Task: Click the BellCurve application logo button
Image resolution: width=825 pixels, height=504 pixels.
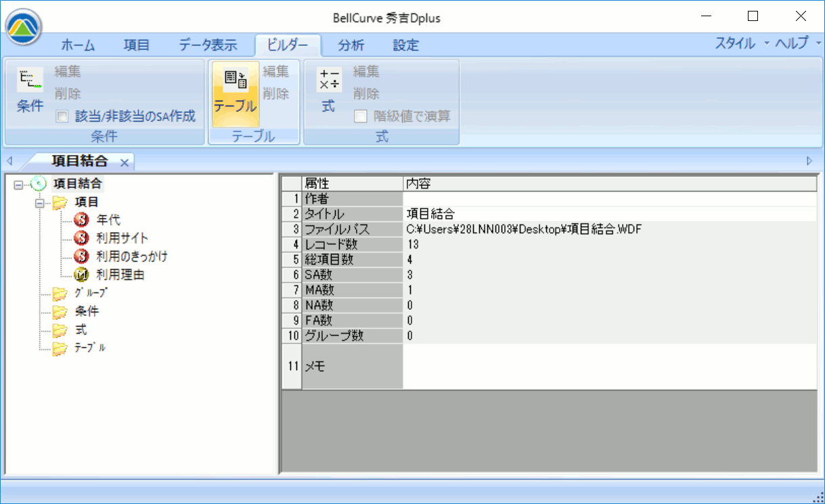Action: point(24,26)
